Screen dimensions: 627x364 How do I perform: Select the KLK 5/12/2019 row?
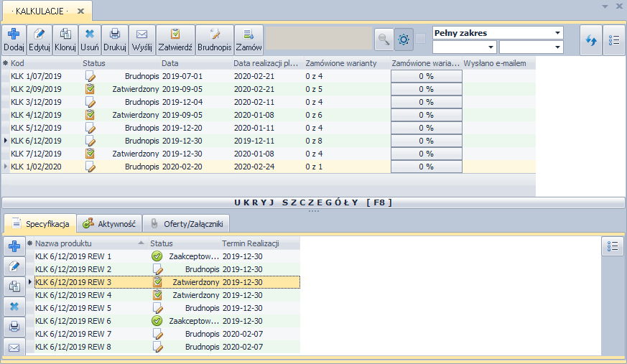coord(269,128)
